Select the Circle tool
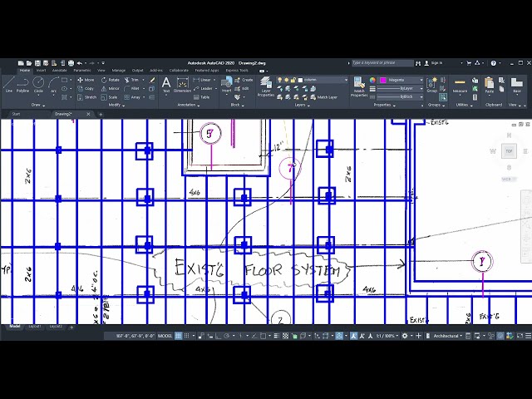532x399 pixels. pyautogui.click(x=38, y=85)
